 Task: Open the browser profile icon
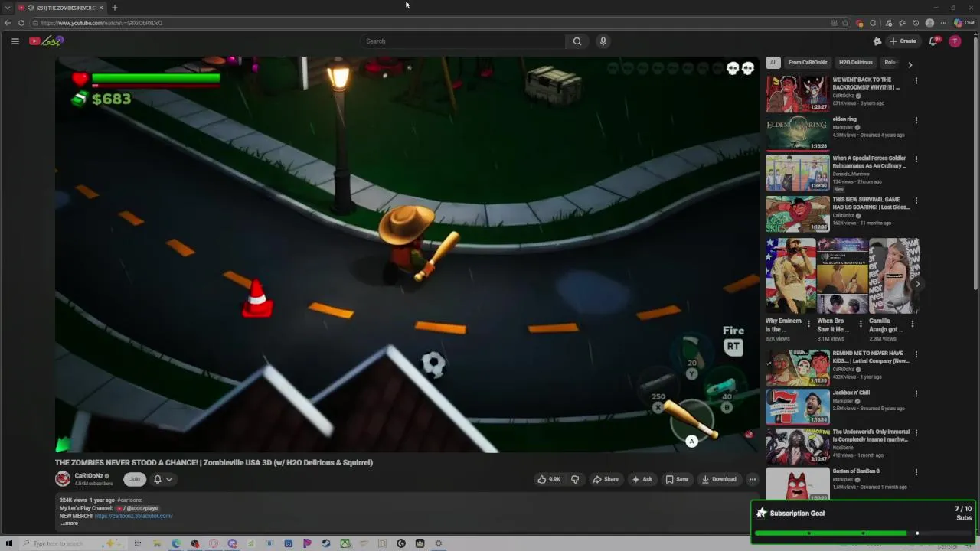[x=929, y=23]
